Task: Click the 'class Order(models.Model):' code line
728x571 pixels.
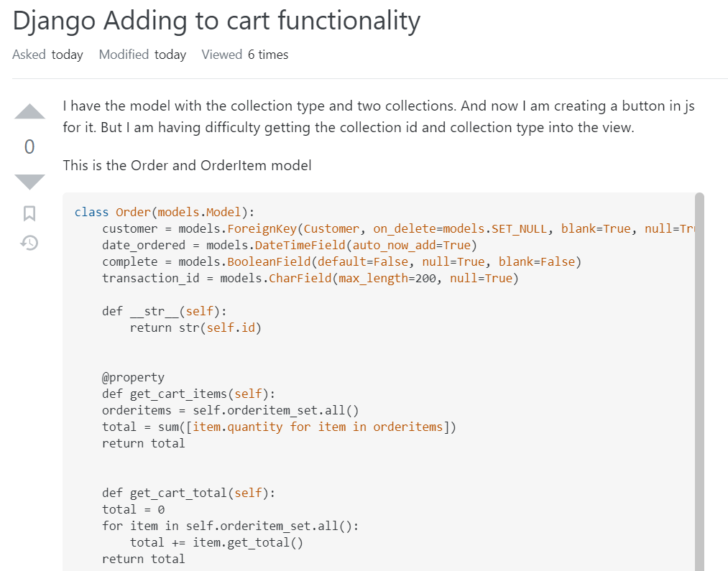Action: point(165,212)
